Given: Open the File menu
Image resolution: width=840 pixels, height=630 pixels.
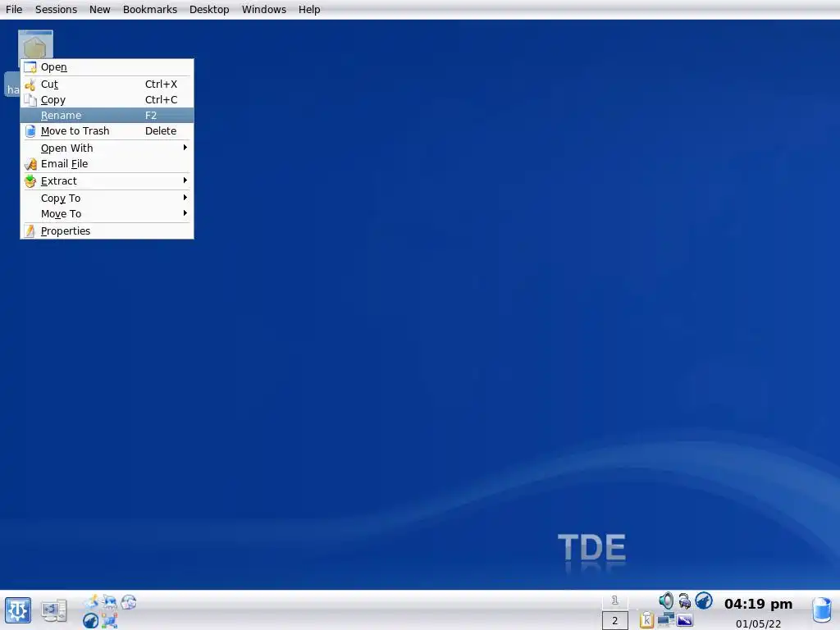Looking at the screenshot, I should [14, 10].
